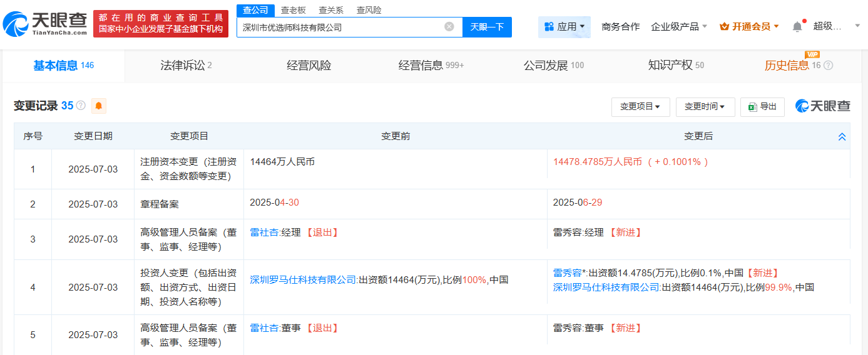Screen dimensions: 868x355
Task: Clear the search box with the X icon
Action: tap(449, 27)
